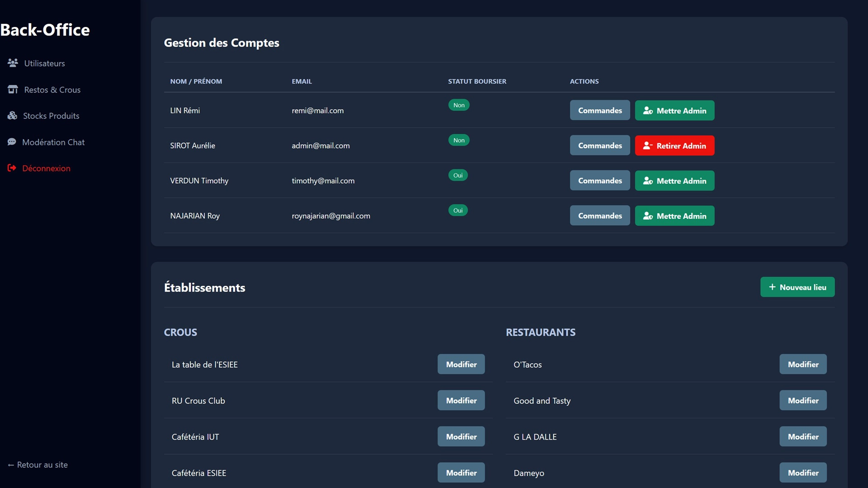Click the Stocks Produits boxes icon
Viewport: 868px width, 488px height.
pos(12,116)
